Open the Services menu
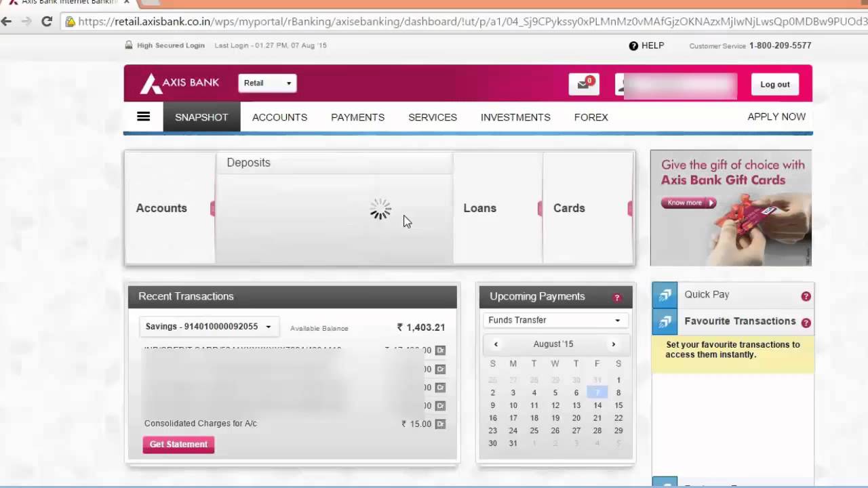The width and height of the screenshot is (868, 488). (433, 117)
